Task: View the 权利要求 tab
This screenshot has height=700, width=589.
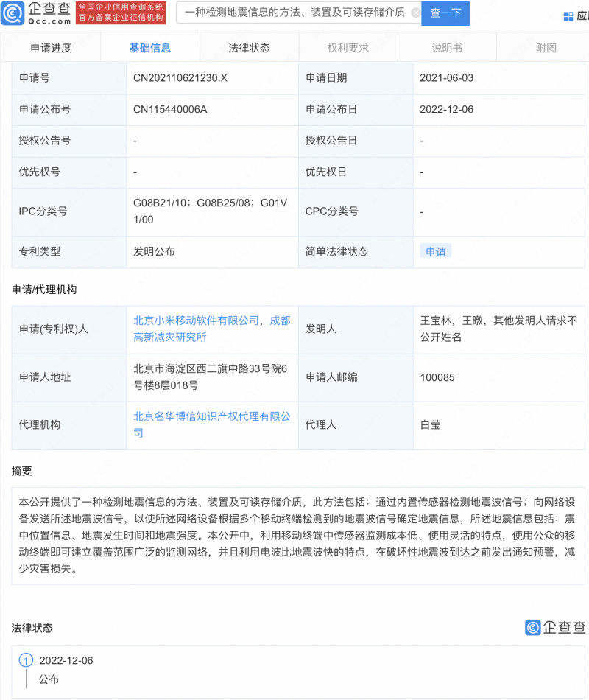Action: (x=348, y=46)
